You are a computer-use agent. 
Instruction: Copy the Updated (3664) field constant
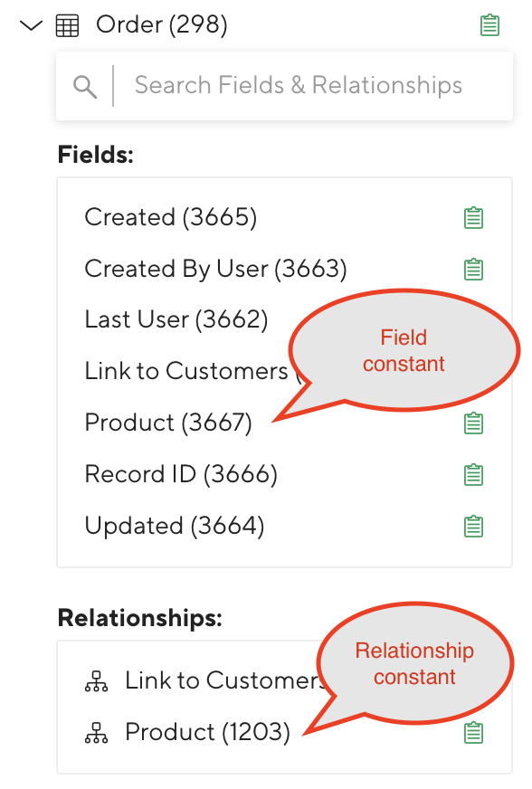click(473, 526)
